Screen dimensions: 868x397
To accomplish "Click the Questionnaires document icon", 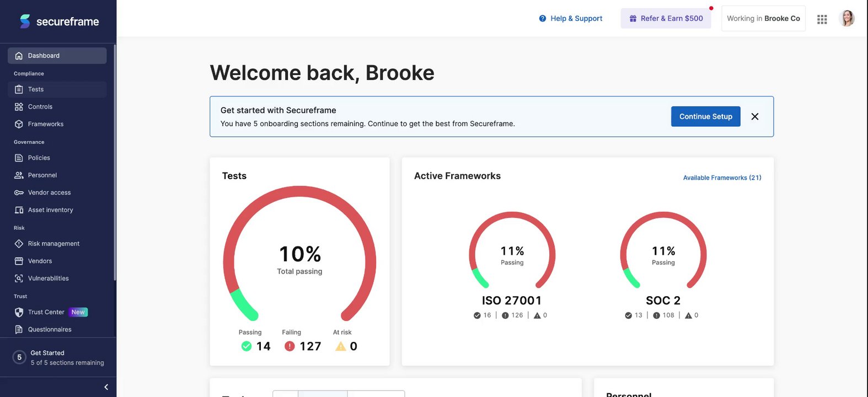I will [x=19, y=329].
